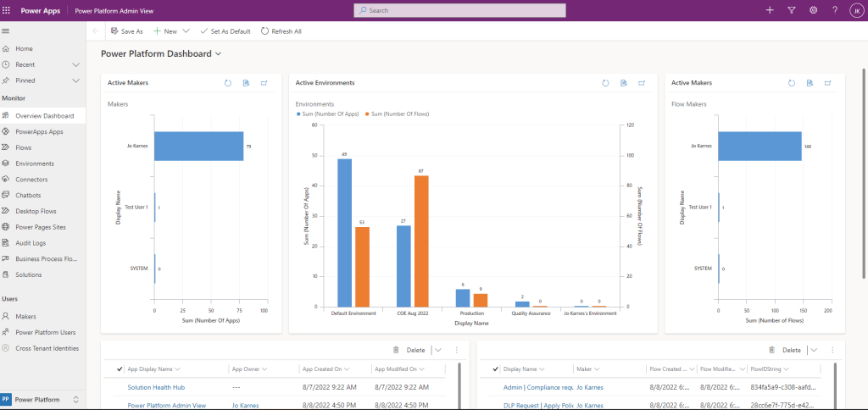Refresh the Active Environments chart
This screenshot has width=868, height=410.
point(605,83)
